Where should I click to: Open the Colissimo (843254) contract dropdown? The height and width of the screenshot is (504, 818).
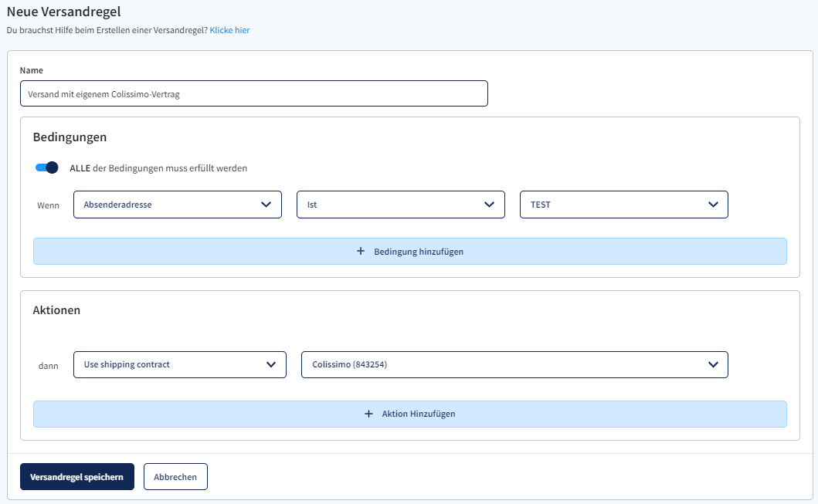[x=514, y=364]
